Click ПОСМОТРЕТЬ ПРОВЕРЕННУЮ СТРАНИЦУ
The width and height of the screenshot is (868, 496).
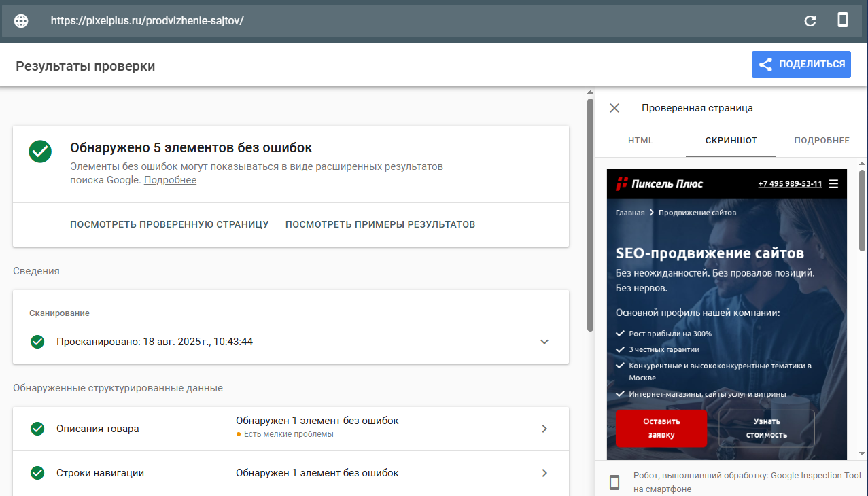click(x=169, y=224)
